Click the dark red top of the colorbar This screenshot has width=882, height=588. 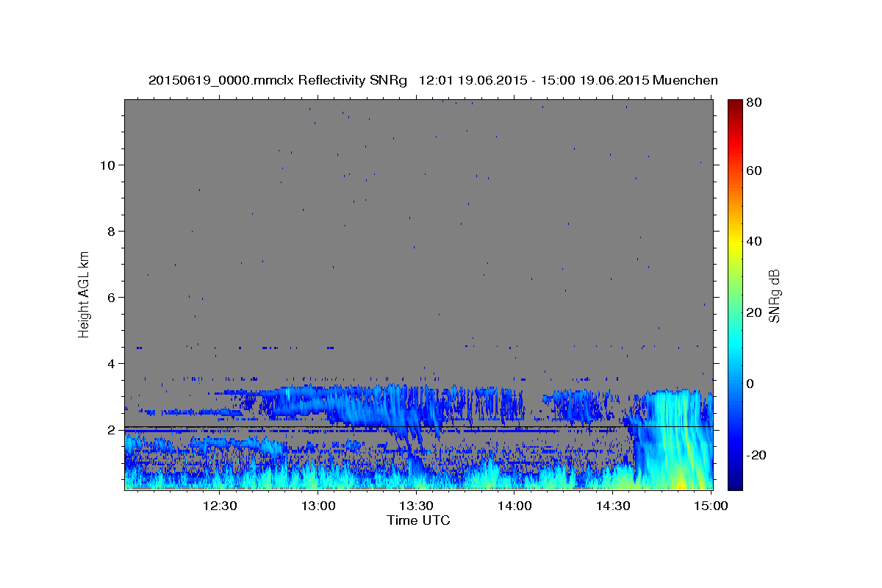tap(735, 107)
